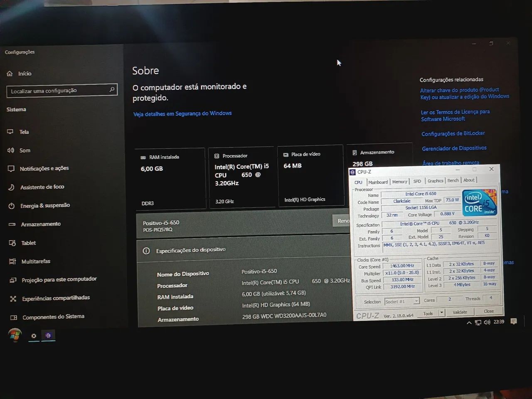
Task: Switch to the Mainboard tab
Action: tap(378, 182)
